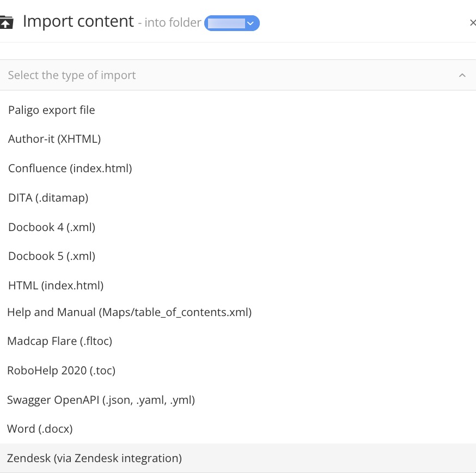Select Help and Manual import option
Viewport: 476px width, 473px height.
tap(129, 312)
